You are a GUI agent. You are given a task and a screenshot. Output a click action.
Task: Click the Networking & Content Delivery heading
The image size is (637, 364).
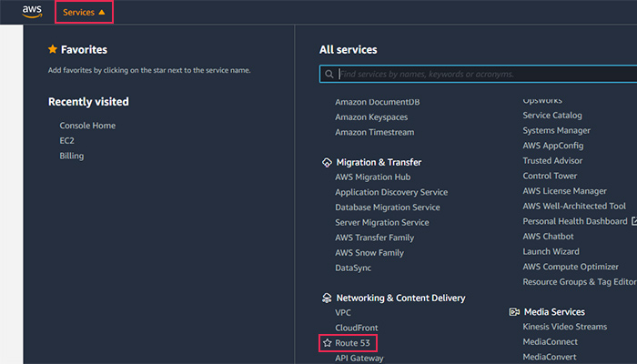(x=401, y=298)
